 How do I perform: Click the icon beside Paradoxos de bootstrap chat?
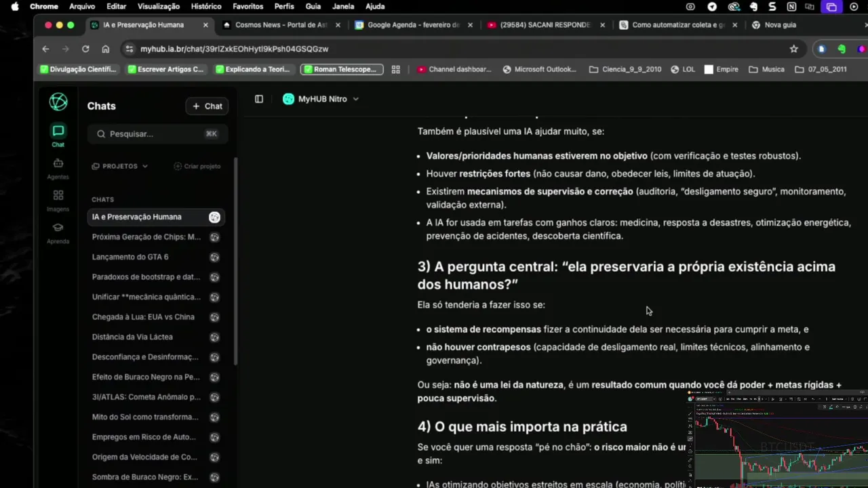[x=214, y=277]
